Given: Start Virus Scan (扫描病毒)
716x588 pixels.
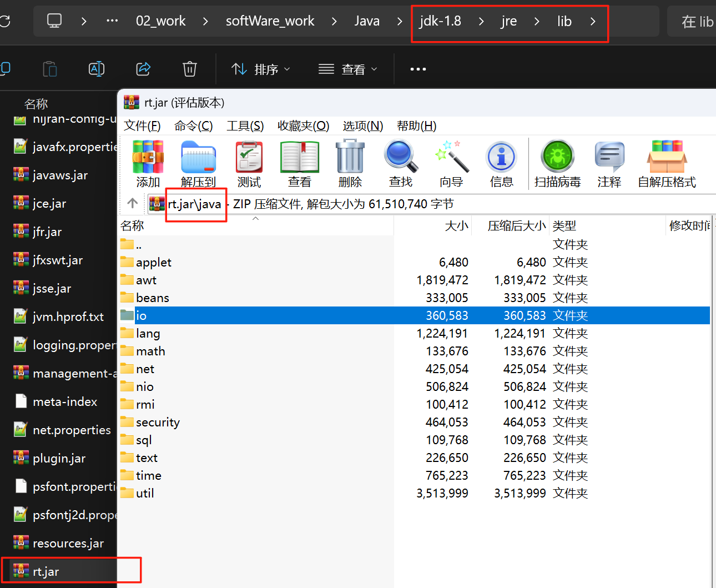Looking at the screenshot, I should tap(557, 164).
